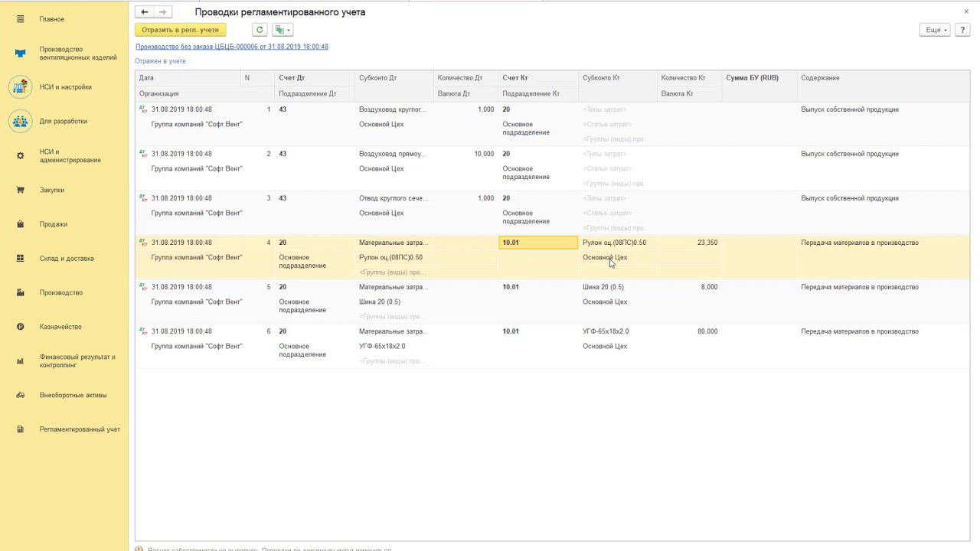Click the Склад и доставка grid icon

21,259
